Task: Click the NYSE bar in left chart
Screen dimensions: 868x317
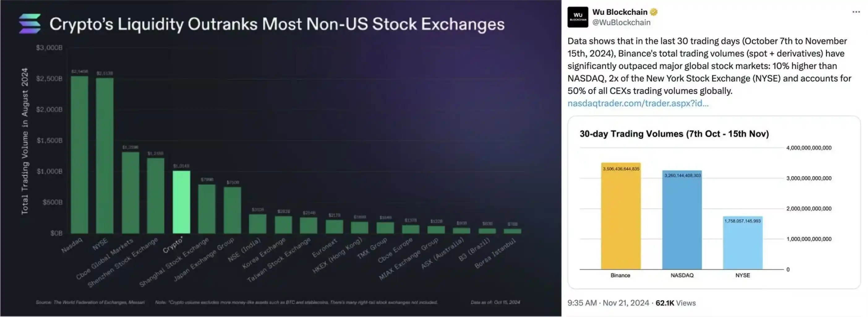Action: coord(105,155)
